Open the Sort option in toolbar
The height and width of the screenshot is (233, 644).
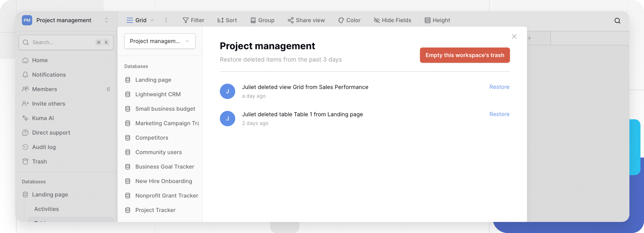[x=227, y=20]
